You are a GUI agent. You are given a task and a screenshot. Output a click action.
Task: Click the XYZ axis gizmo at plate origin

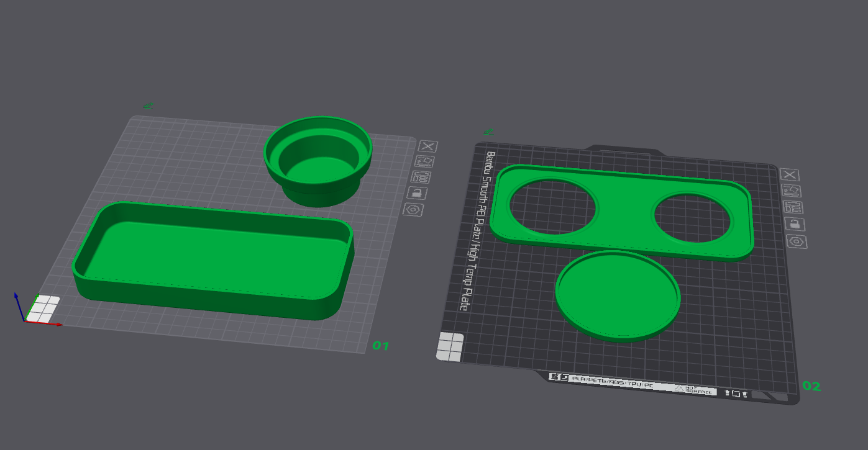[x=25, y=310]
